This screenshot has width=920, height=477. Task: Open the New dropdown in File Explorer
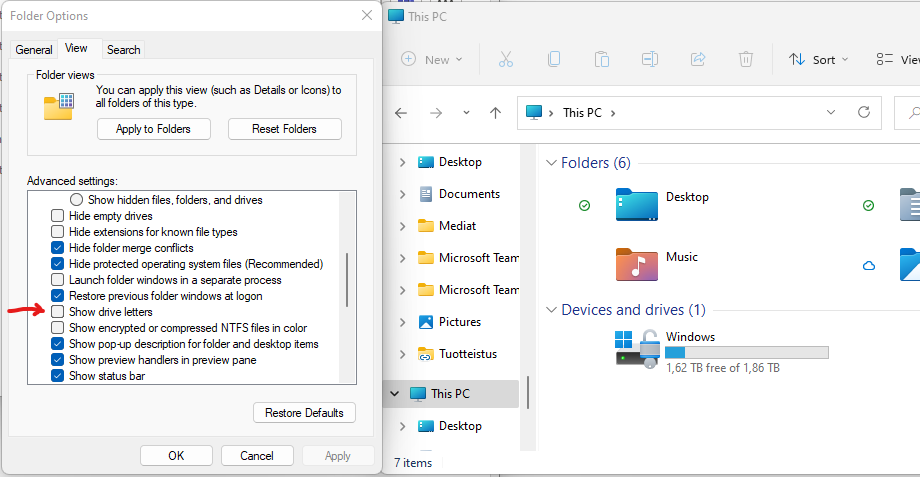click(432, 59)
